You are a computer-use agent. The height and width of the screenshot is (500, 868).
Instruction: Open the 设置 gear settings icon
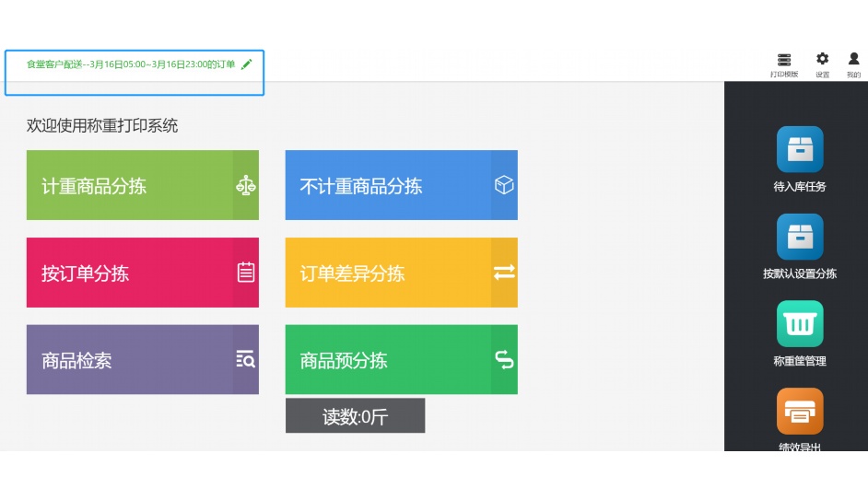822,60
